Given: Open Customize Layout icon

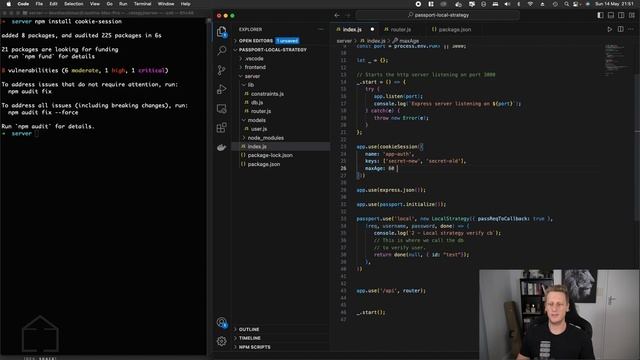Looking at the screenshot, I should coord(632,15).
